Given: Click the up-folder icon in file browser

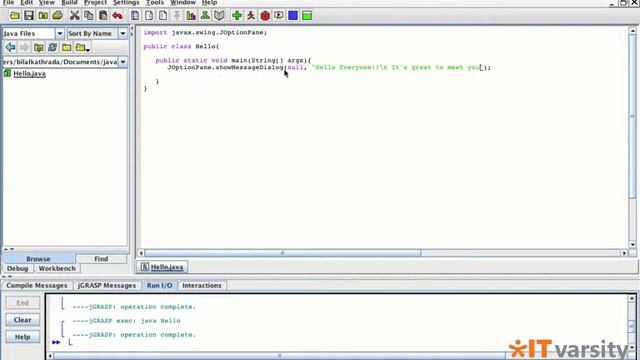Looking at the screenshot, I should pyautogui.click(x=38, y=47).
